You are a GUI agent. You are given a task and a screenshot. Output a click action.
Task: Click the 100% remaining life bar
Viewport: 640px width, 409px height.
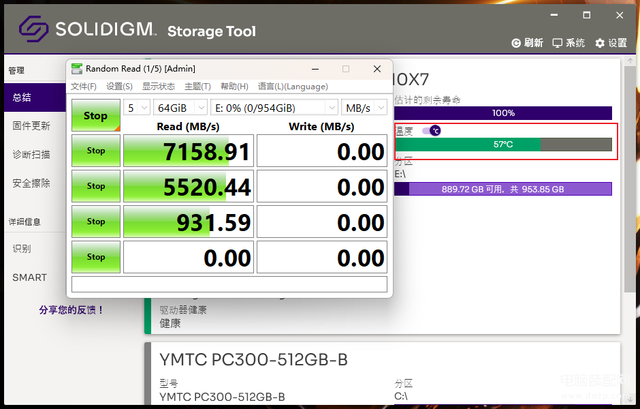(x=503, y=113)
